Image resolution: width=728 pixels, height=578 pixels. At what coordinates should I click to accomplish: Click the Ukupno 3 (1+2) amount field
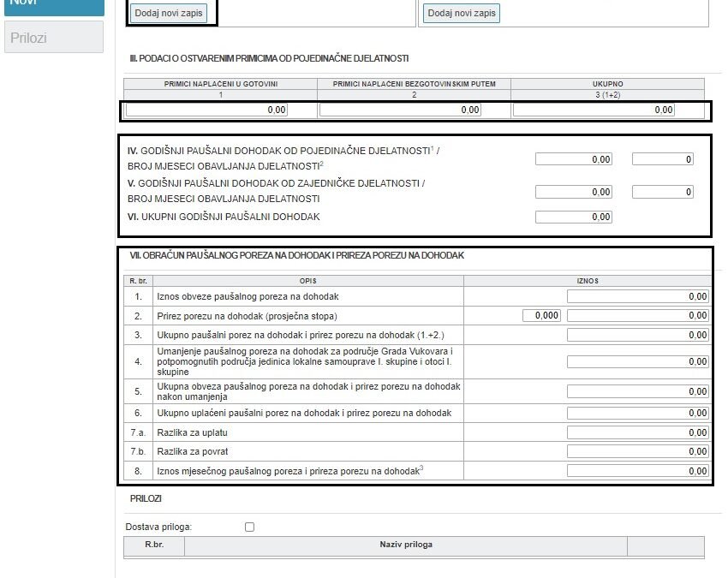coord(594,110)
